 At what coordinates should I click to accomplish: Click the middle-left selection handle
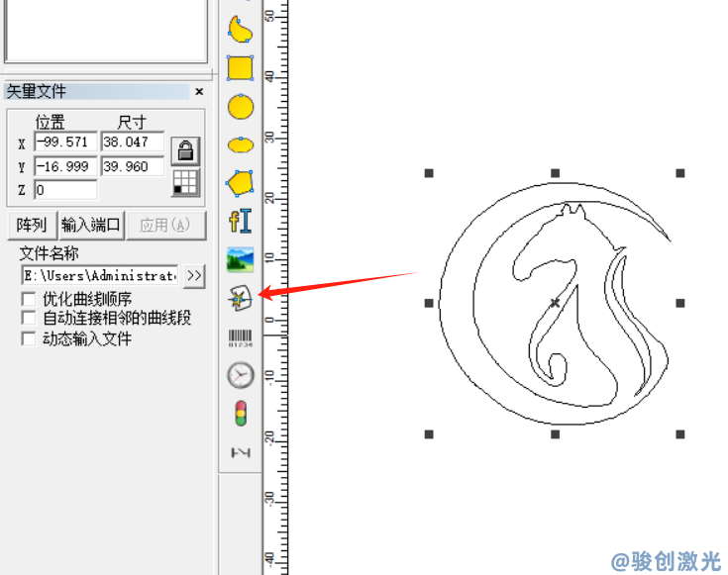pyautogui.click(x=429, y=303)
